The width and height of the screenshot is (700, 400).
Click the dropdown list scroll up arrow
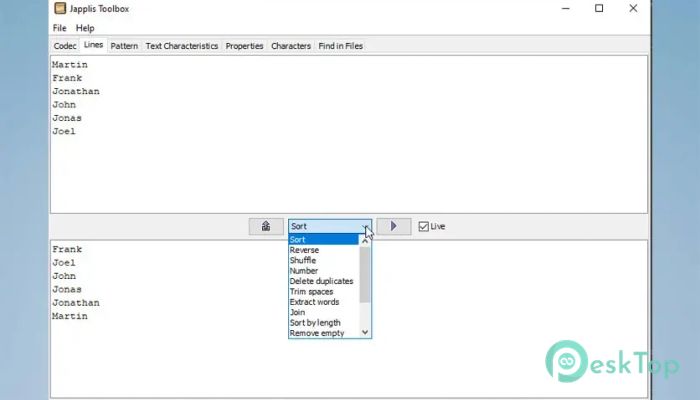coord(365,241)
